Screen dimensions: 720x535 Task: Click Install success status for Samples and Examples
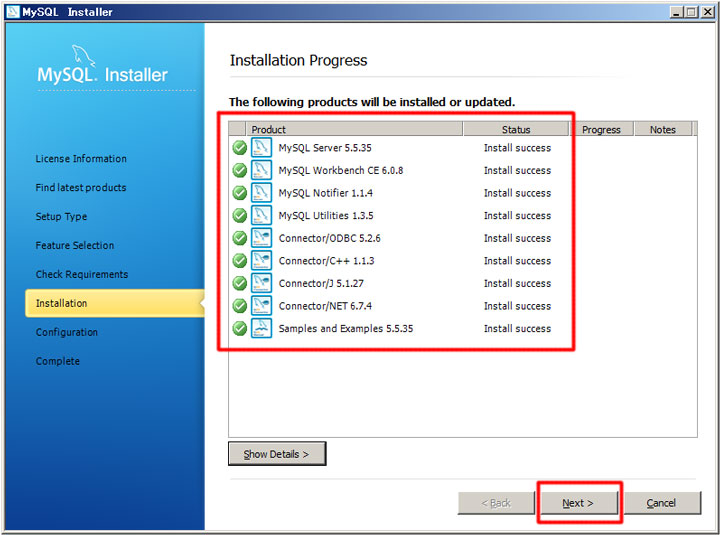coord(517,328)
